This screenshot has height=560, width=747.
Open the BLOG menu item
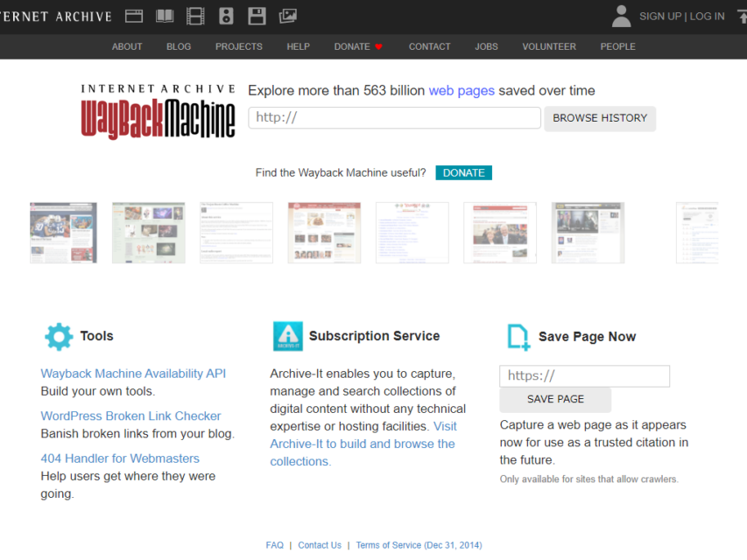[179, 46]
